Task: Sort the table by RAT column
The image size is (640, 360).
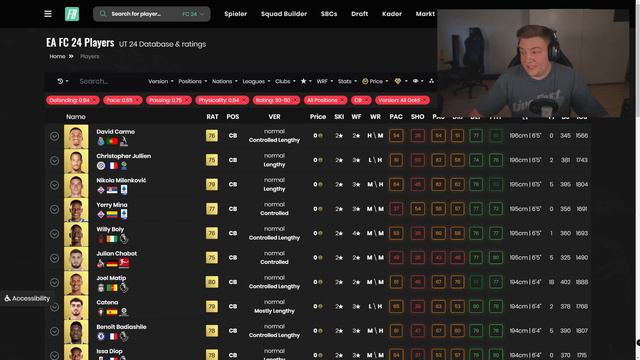Action: (x=212, y=117)
